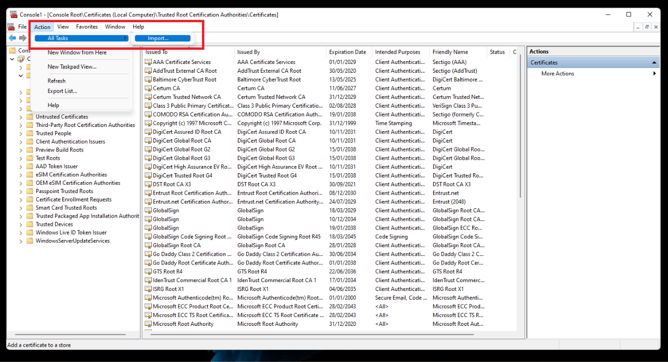This screenshot has height=362, width=668.
Task: Click the folder icon beside Untrusted Certificates
Action: tap(29, 116)
